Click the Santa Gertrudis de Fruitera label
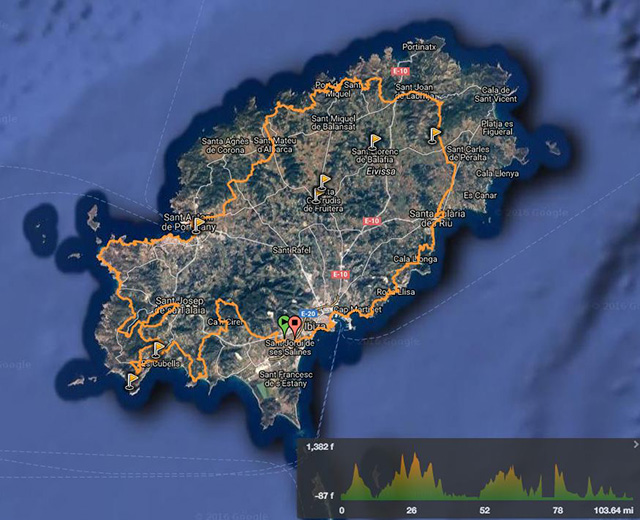Image resolution: width=640 pixels, height=520 pixels. (x=323, y=200)
